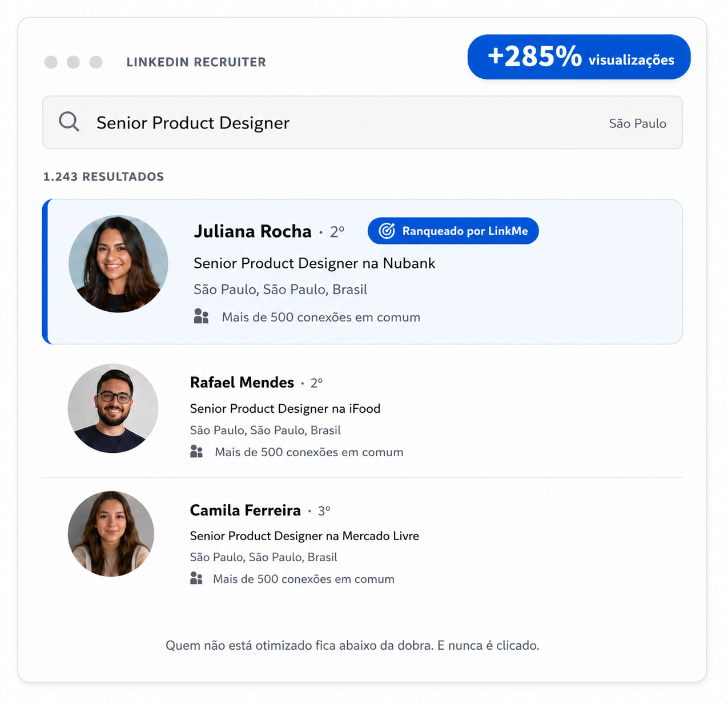This screenshot has width=728, height=704.
Task: Click 'Senior Product Designer na Nubank' headline
Action: click(x=314, y=263)
